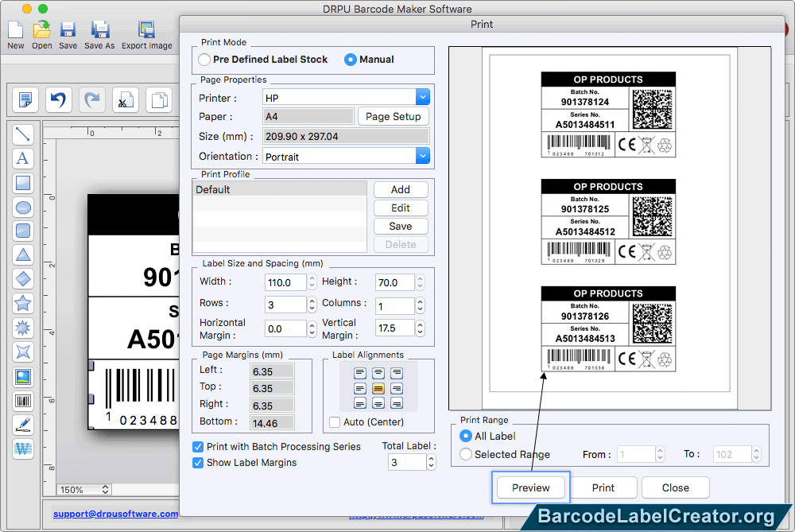Select the Watermark W tool
Viewport: 795px width, 532px height.
(x=23, y=449)
